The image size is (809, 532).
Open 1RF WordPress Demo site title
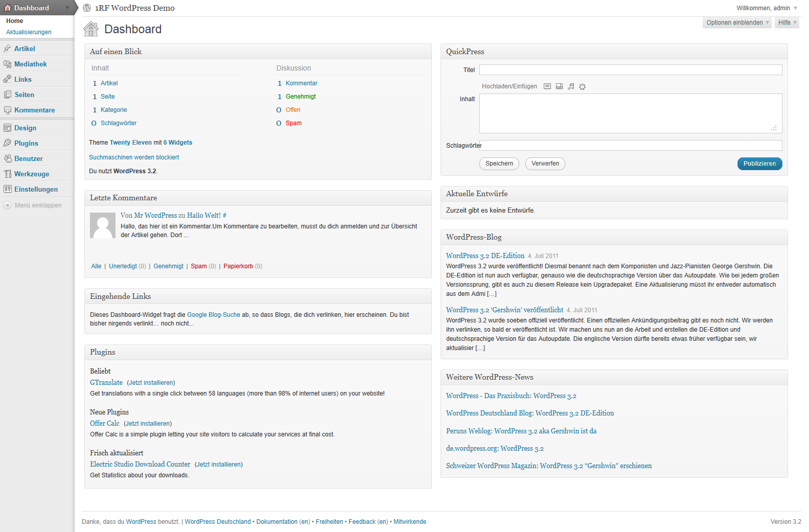click(x=135, y=8)
